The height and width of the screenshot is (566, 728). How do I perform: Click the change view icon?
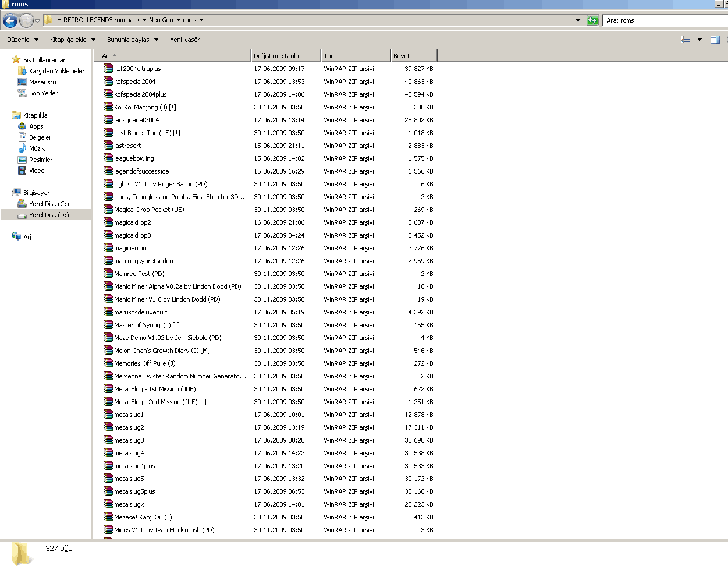click(686, 40)
